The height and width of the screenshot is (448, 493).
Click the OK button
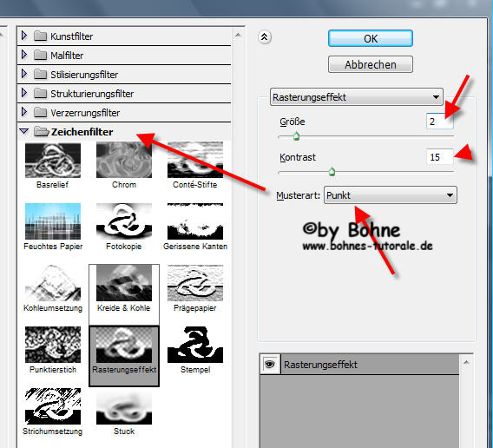[x=371, y=39]
